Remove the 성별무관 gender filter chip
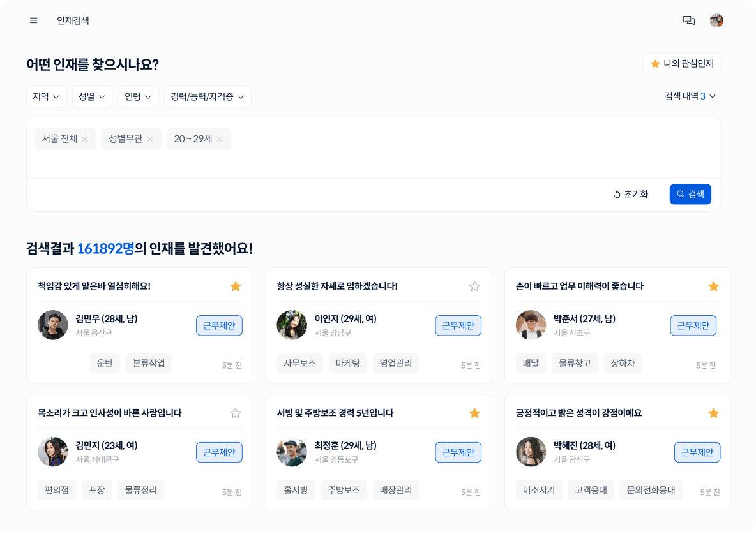756x534 pixels. [151, 138]
